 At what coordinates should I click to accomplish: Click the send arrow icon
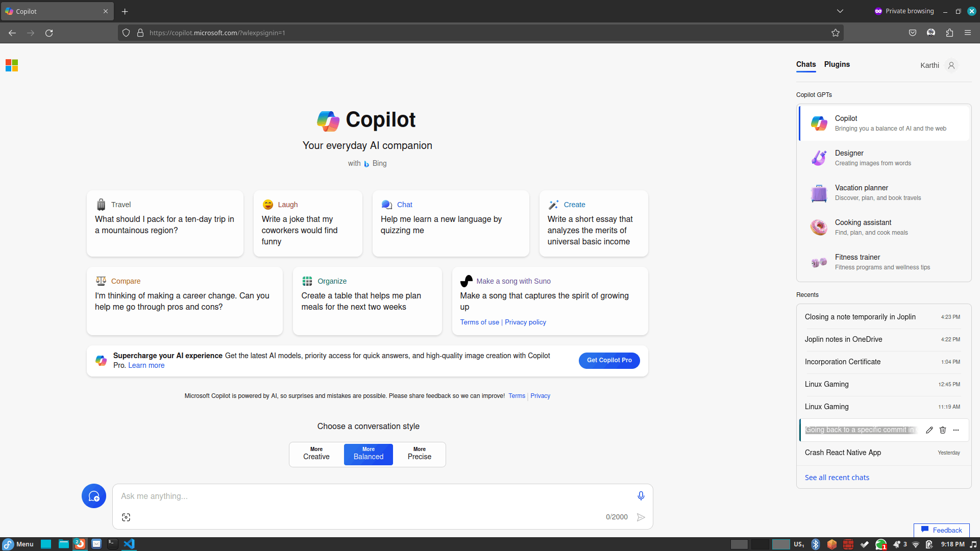pos(641,517)
